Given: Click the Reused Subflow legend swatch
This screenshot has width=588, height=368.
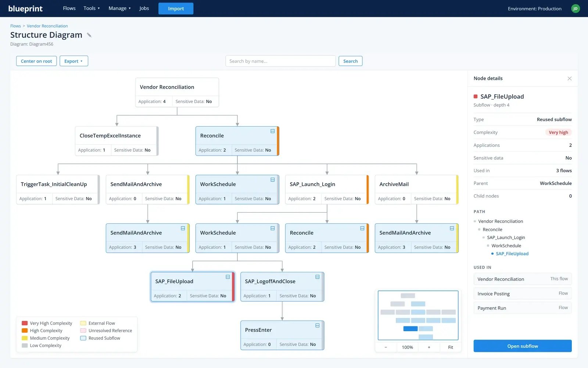Looking at the screenshot, I should coord(83,338).
